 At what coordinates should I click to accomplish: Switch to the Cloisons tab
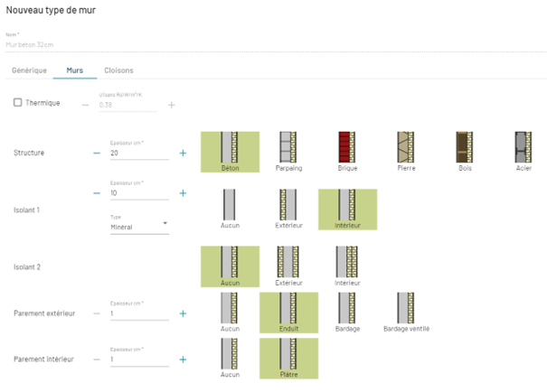pyautogui.click(x=118, y=70)
